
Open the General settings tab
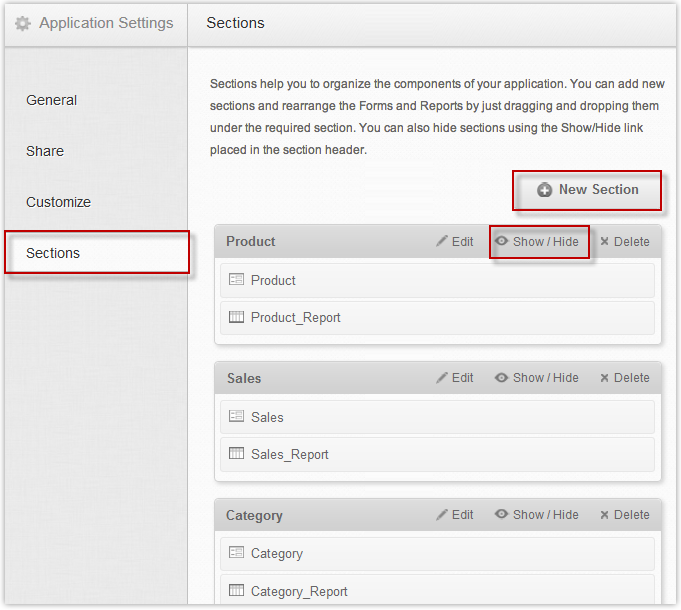[x=52, y=100]
